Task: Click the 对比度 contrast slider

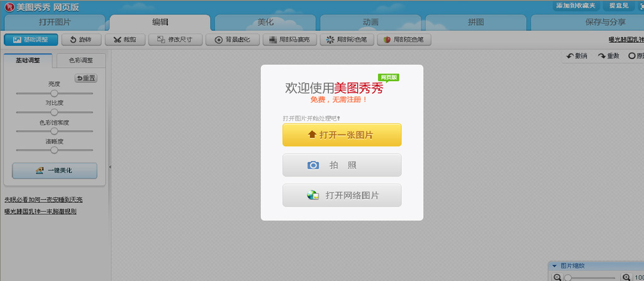Action: (54, 112)
